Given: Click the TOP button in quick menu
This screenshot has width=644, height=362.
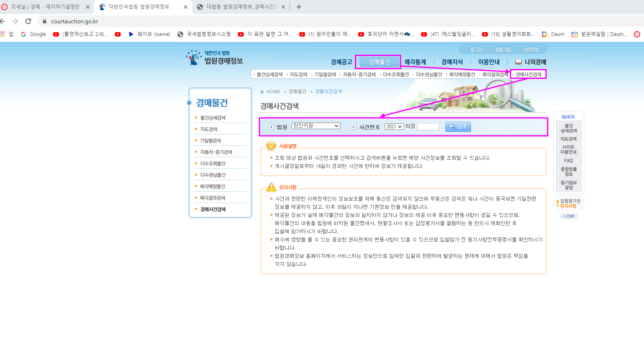Looking at the screenshot, I should (x=568, y=216).
